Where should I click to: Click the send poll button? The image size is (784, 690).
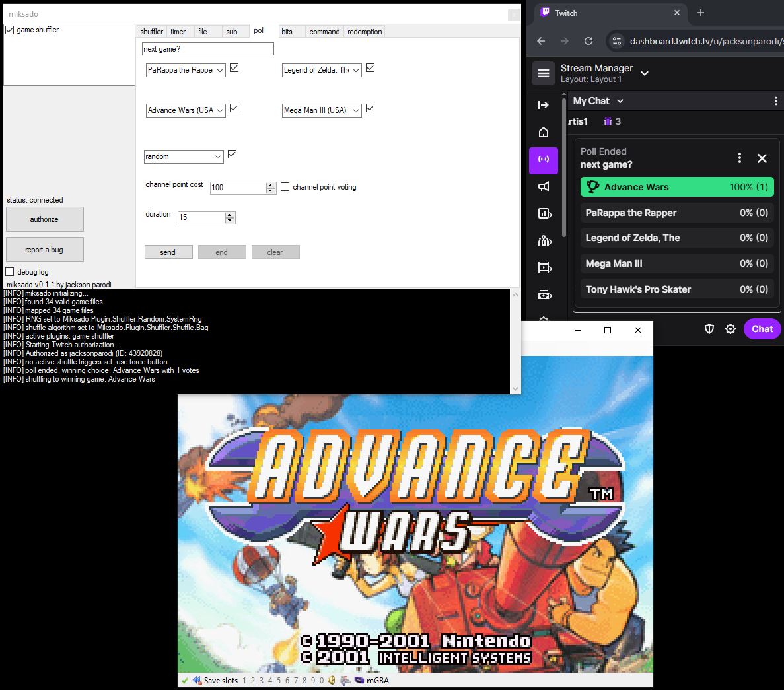click(168, 252)
